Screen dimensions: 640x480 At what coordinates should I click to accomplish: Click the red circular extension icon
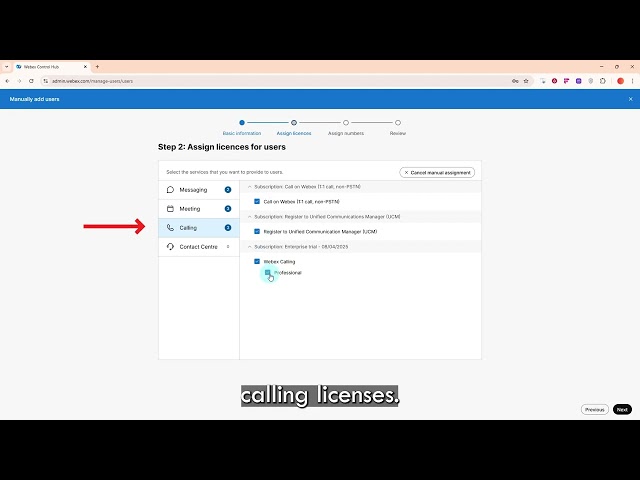tap(554, 81)
